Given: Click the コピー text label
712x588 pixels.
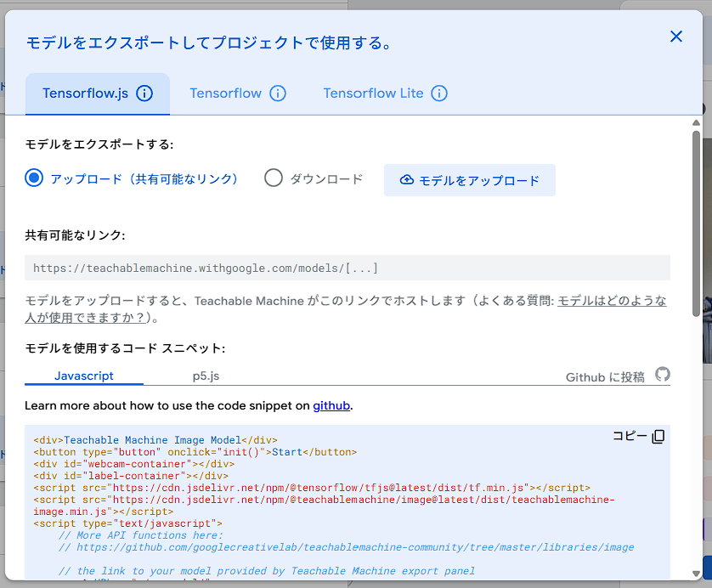Looking at the screenshot, I should point(630,436).
